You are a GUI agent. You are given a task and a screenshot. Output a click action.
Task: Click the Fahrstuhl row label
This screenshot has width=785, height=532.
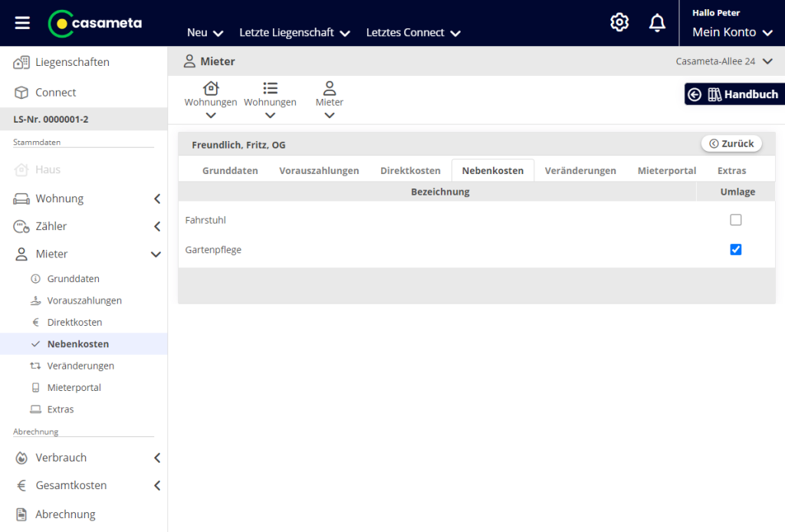205,220
